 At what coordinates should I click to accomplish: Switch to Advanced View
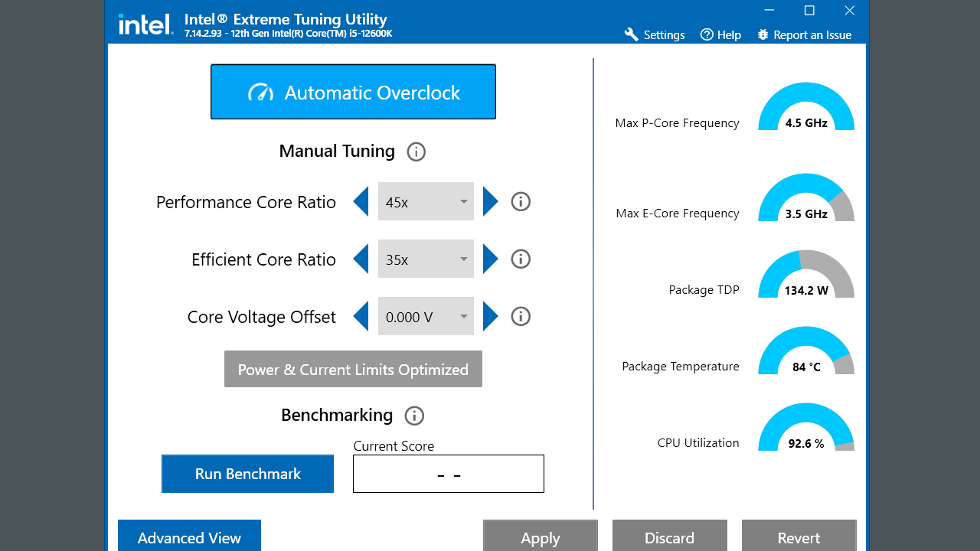[189, 536]
